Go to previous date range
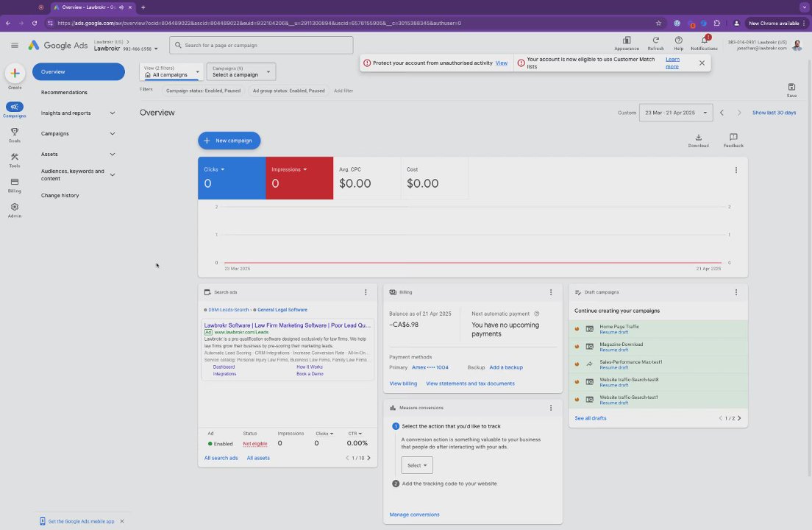812x530 pixels. point(722,113)
